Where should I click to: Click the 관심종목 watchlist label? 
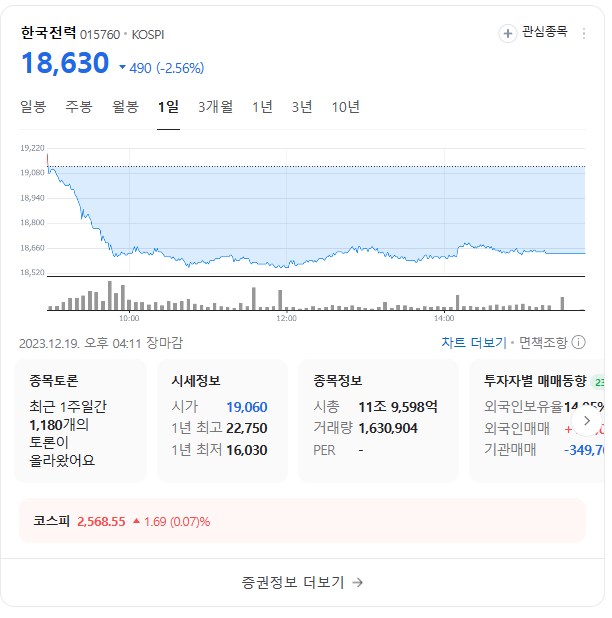click(x=545, y=32)
